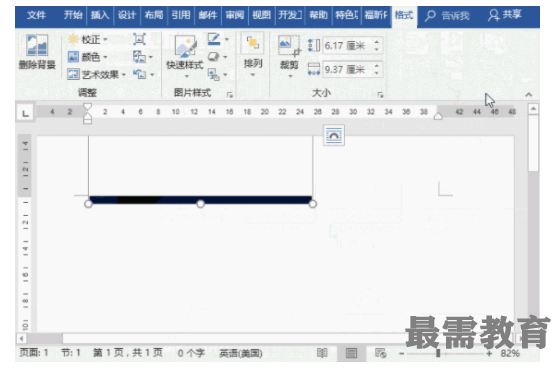
Task: Click the vertical scrollbar up arrow
Action: [533, 109]
